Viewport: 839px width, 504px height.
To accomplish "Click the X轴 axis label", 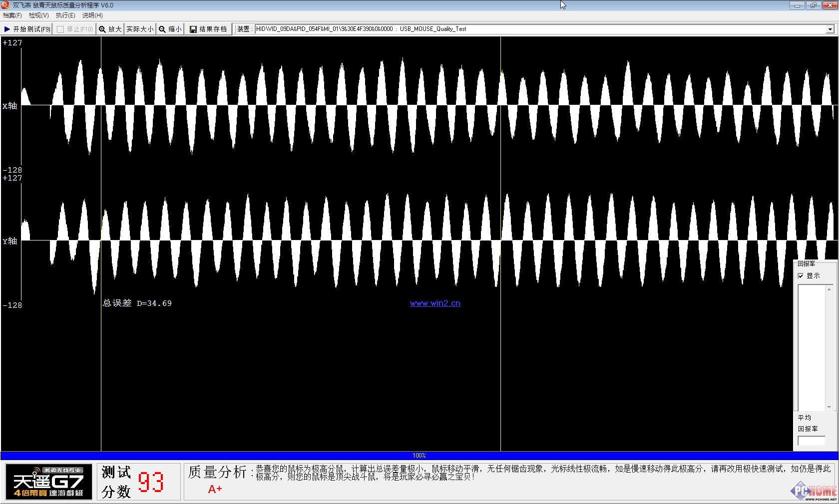I will click(9, 106).
